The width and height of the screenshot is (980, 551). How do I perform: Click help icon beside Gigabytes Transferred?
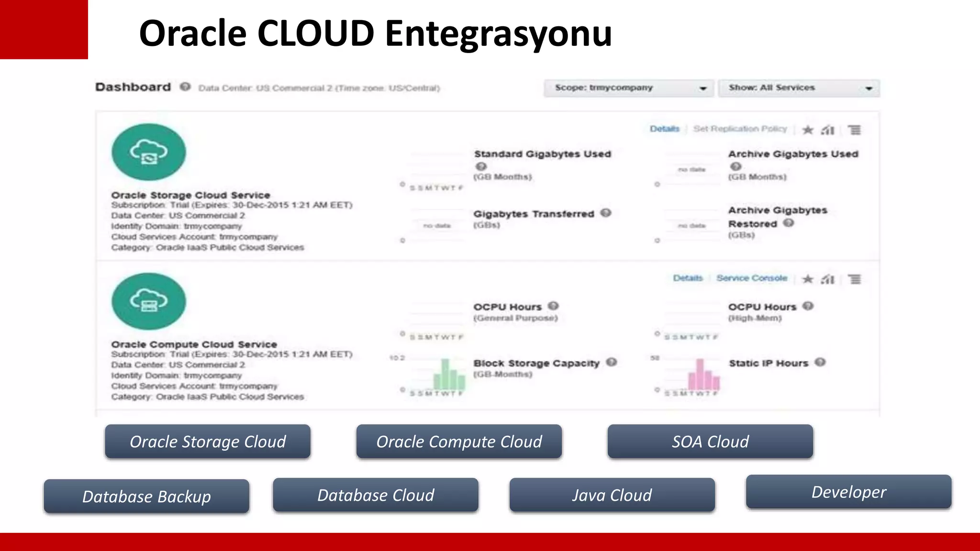coord(606,213)
